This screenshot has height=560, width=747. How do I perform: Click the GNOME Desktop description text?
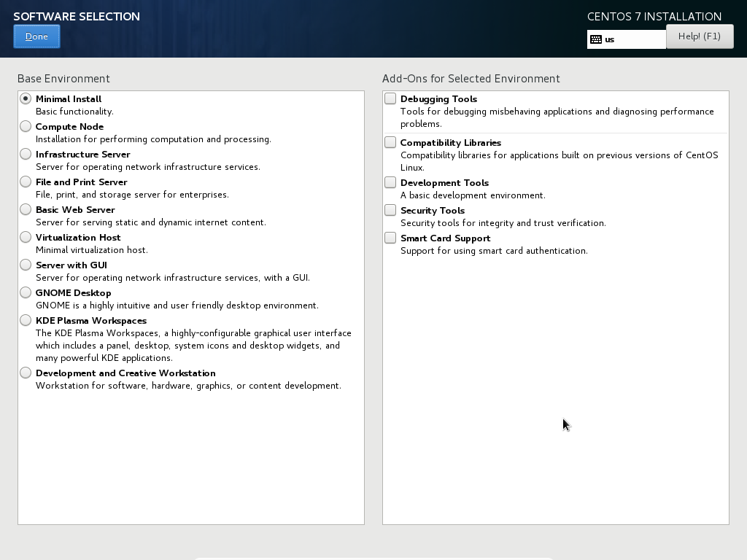pos(177,306)
